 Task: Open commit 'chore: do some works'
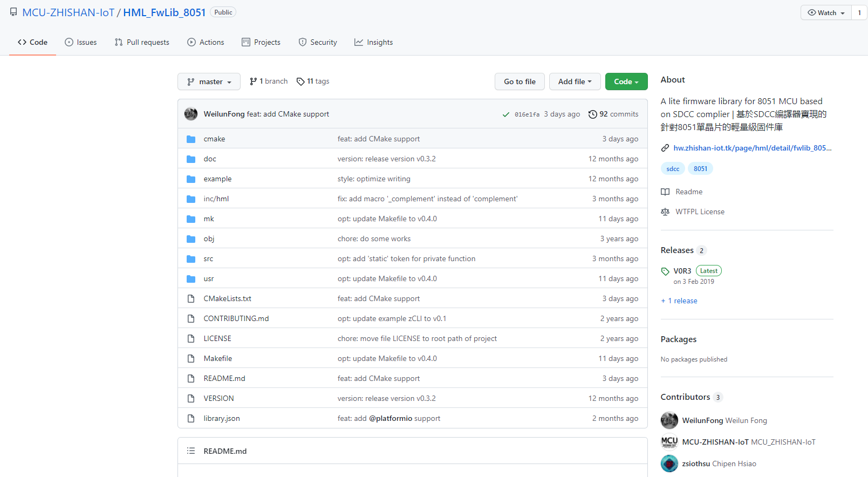[374, 239]
